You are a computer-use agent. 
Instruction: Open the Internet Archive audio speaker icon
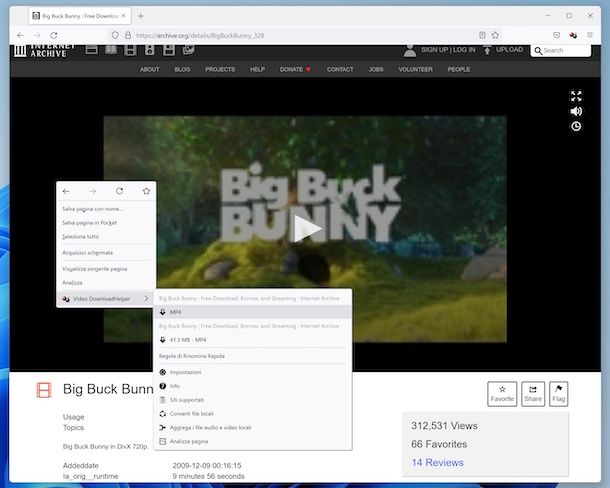(x=149, y=50)
